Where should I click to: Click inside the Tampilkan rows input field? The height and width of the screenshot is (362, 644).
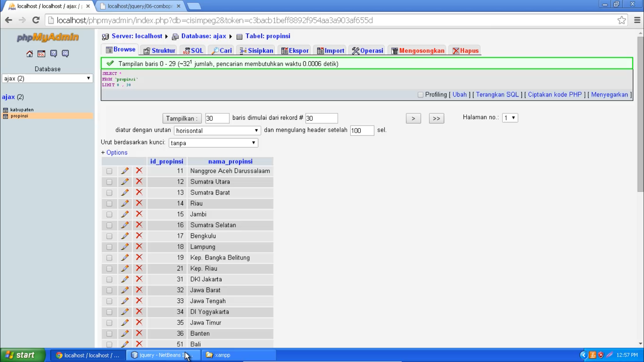217,118
